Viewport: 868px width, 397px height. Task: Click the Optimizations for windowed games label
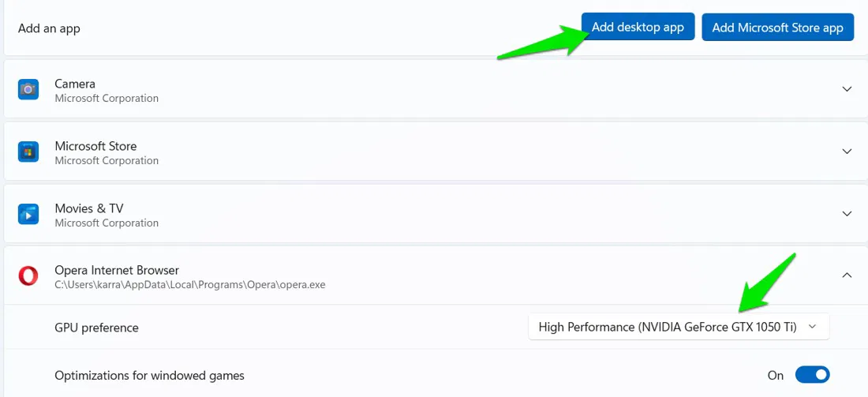point(149,376)
